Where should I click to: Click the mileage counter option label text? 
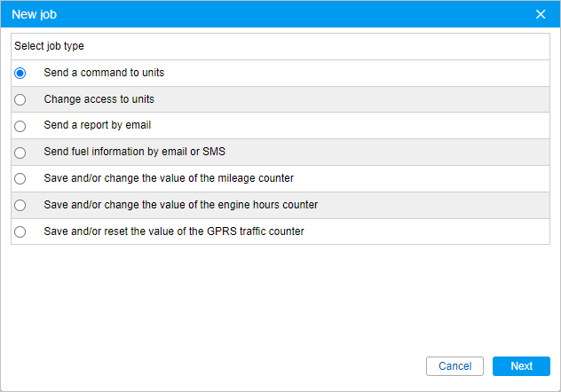coord(169,178)
